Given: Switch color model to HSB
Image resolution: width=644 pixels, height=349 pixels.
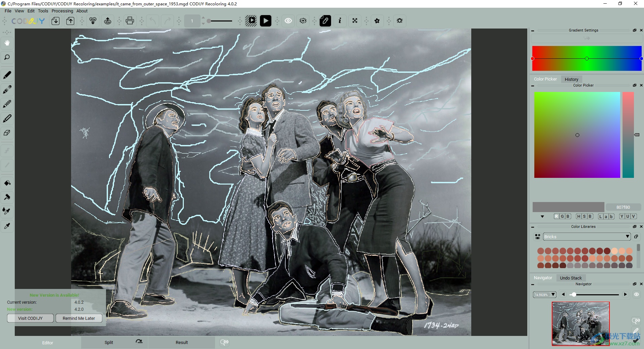Looking at the screenshot, I should [x=584, y=216].
